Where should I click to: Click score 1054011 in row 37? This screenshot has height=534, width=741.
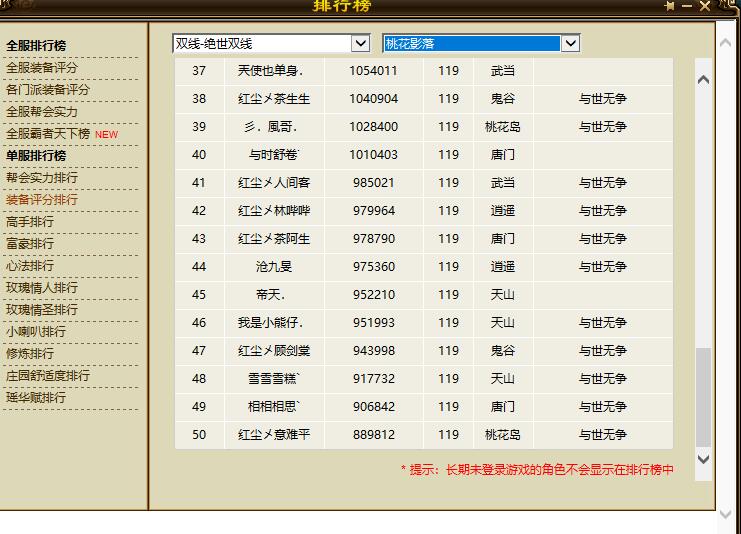tap(373, 71)
